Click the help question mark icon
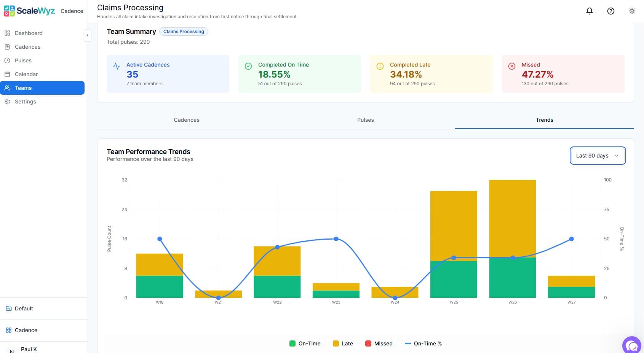Screen dimensions: 644x353 click(610, 11)
